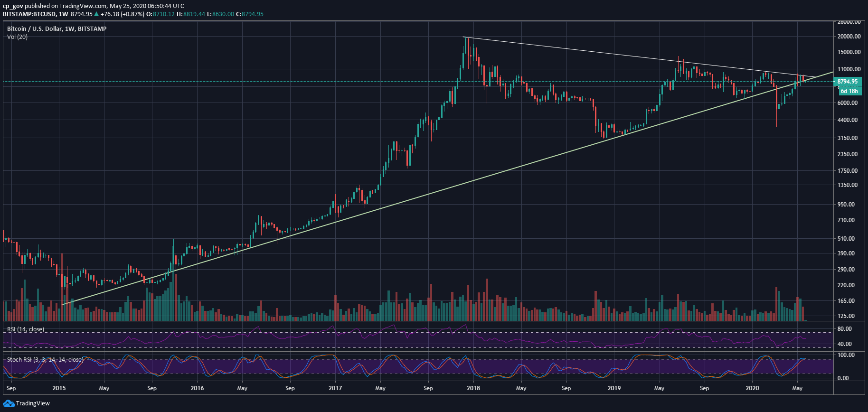Click the Sep label preceding 2015
Viewport: 868px width, 412px height.
pyautogui.click(x=11, y=388)
